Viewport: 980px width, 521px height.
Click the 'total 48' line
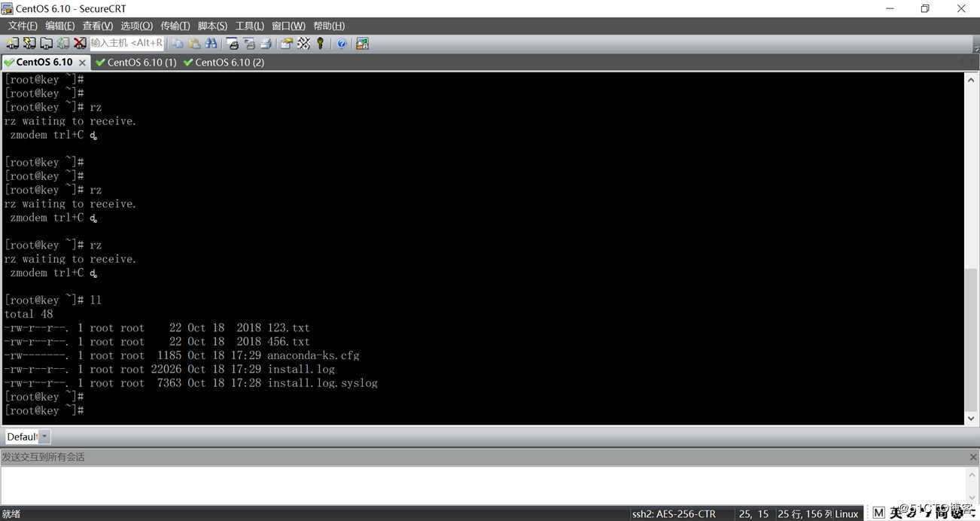[x=29, y=314]
